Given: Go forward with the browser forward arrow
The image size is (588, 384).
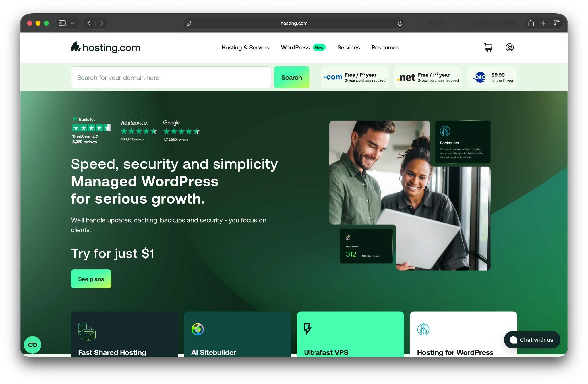Looking at the screenshot, I should pyautogui.click(x=102, y=23).
